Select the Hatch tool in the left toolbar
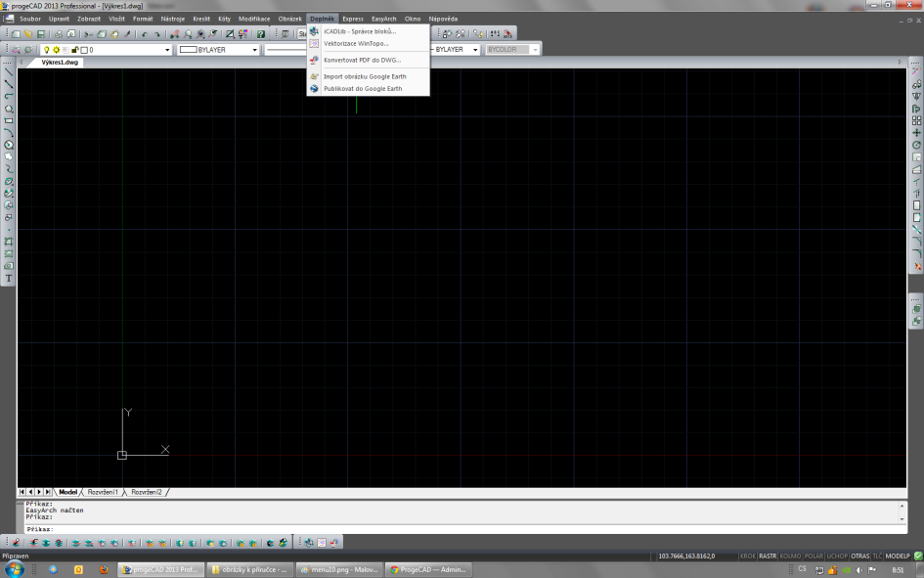 click(9, 242)
